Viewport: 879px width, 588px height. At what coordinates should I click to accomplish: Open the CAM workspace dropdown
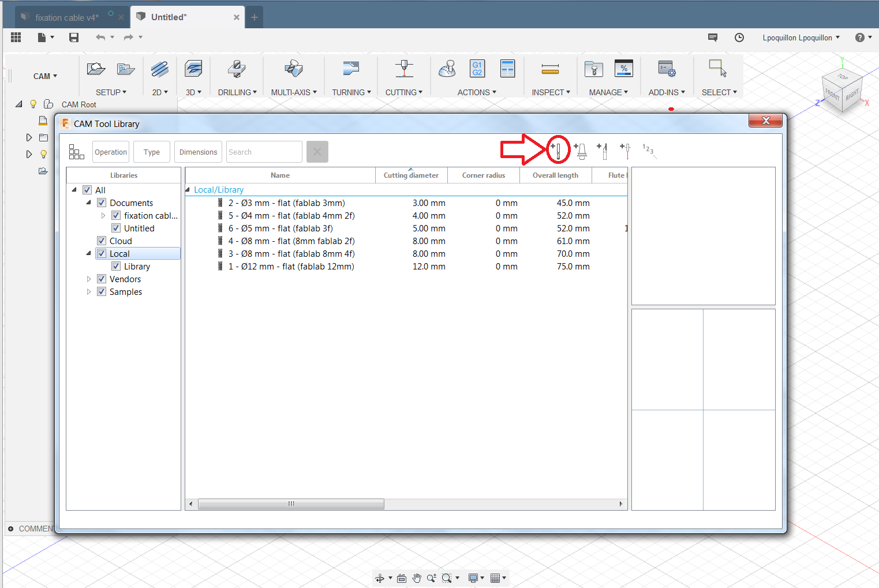45,76
